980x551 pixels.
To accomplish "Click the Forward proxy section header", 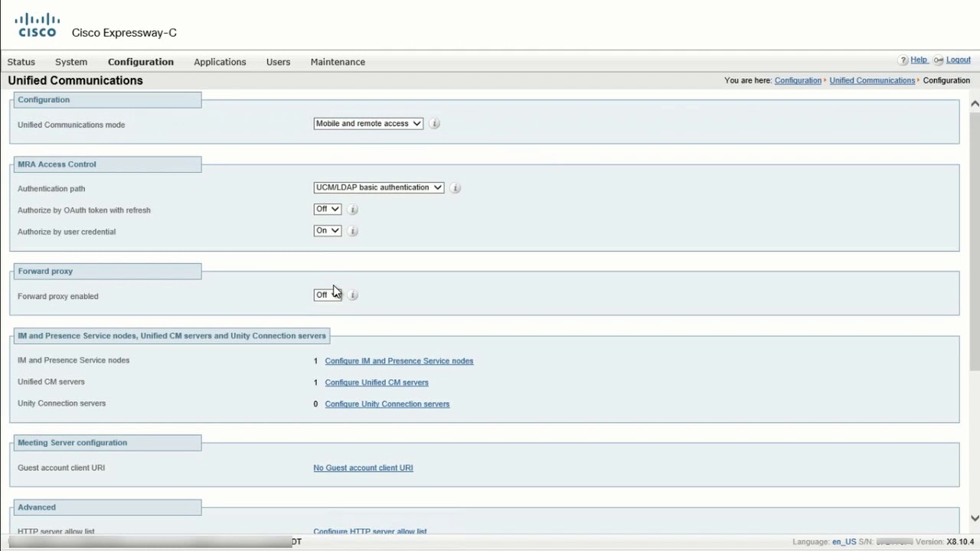I will point(108,271).
